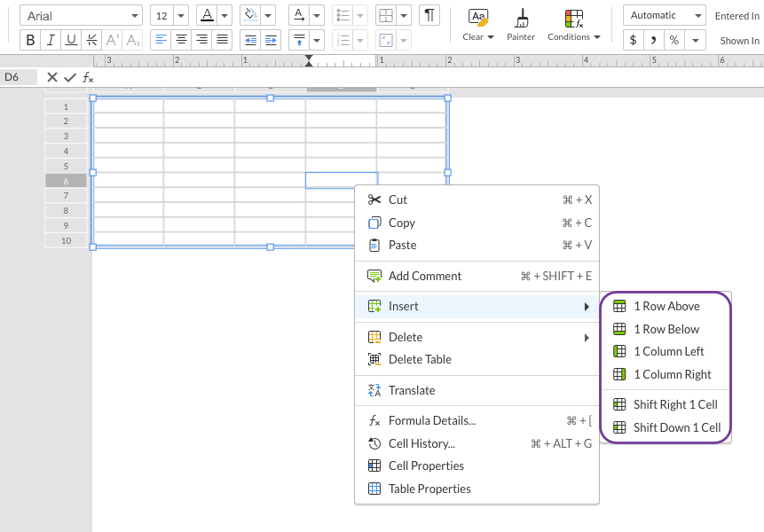Toggle superscript formatting
Screen dimensions: 764x532
pyautogui.click(x=112, y=40)
